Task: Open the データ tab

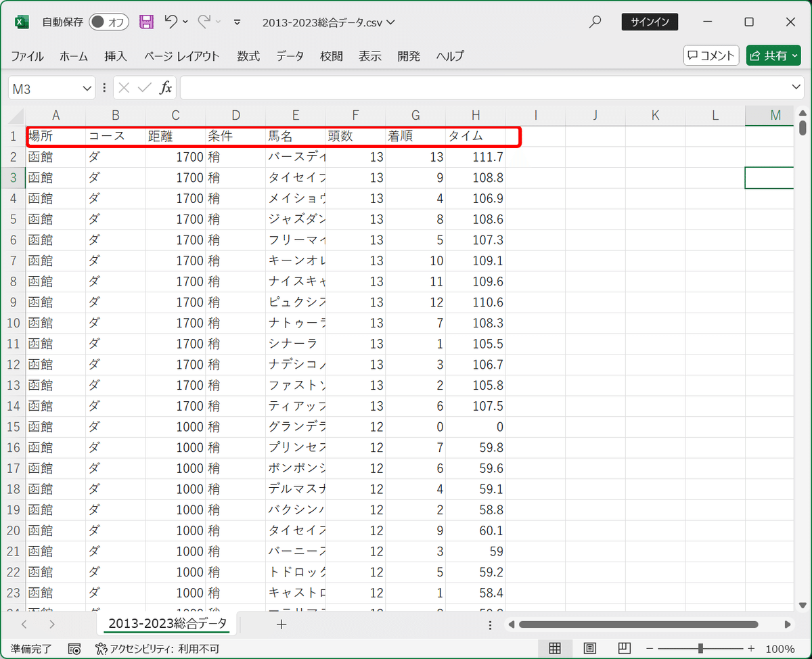Action: coord(290,56)
